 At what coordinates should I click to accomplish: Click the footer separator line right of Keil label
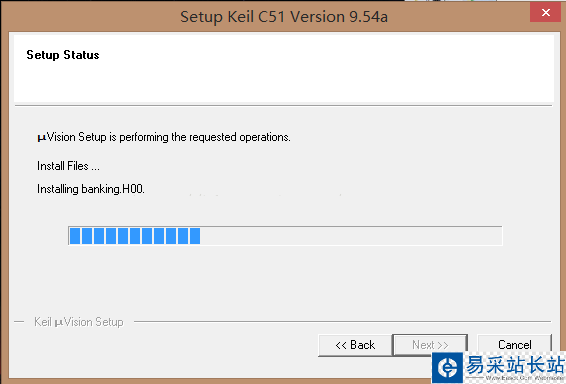342,321
